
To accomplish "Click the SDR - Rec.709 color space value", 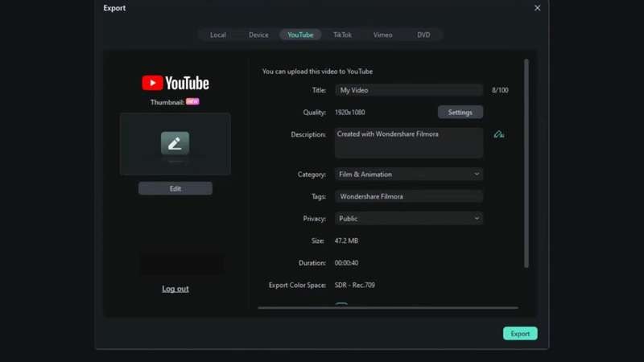I will 355,286.
